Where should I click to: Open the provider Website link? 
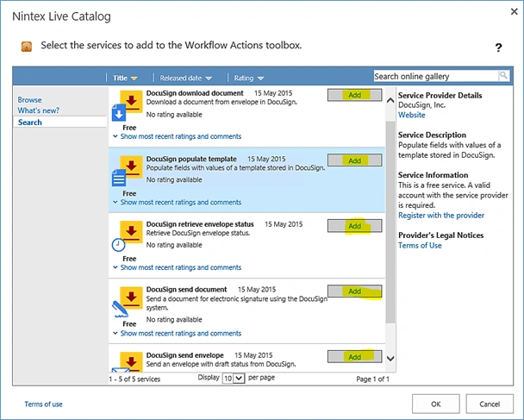point(412,115)
